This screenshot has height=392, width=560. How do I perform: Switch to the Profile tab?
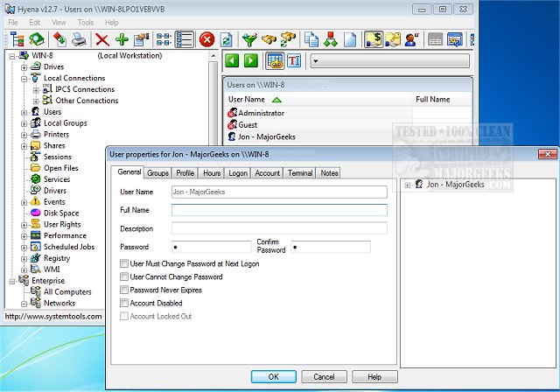(185, 173)
